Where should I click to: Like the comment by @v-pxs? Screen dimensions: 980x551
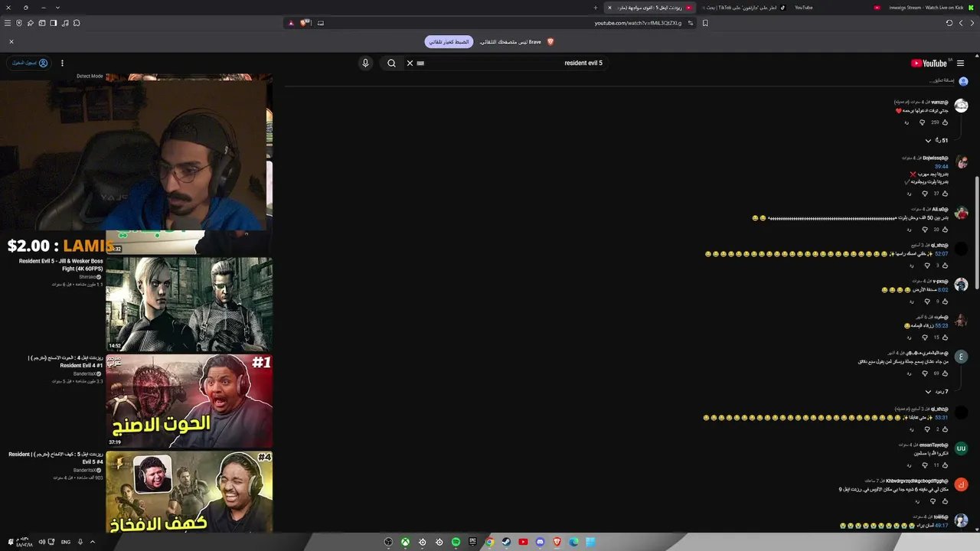pyautogui.click(x=945, y=302)
